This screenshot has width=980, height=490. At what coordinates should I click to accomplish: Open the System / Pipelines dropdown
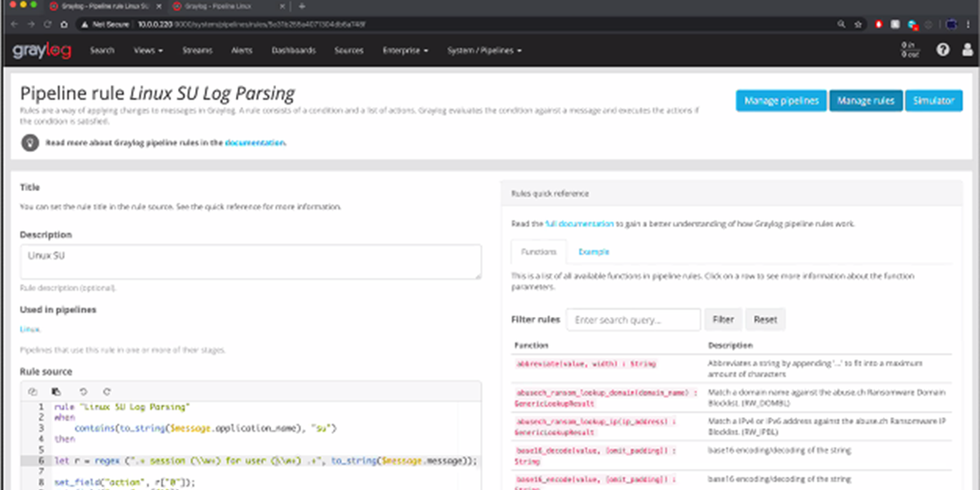click(x=483, y=51)
